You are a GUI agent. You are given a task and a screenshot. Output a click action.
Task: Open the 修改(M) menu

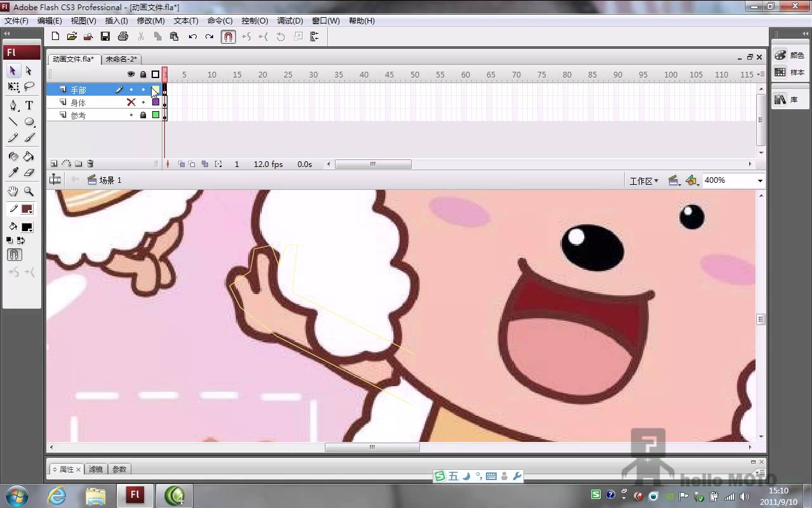[x=150, y=21]
